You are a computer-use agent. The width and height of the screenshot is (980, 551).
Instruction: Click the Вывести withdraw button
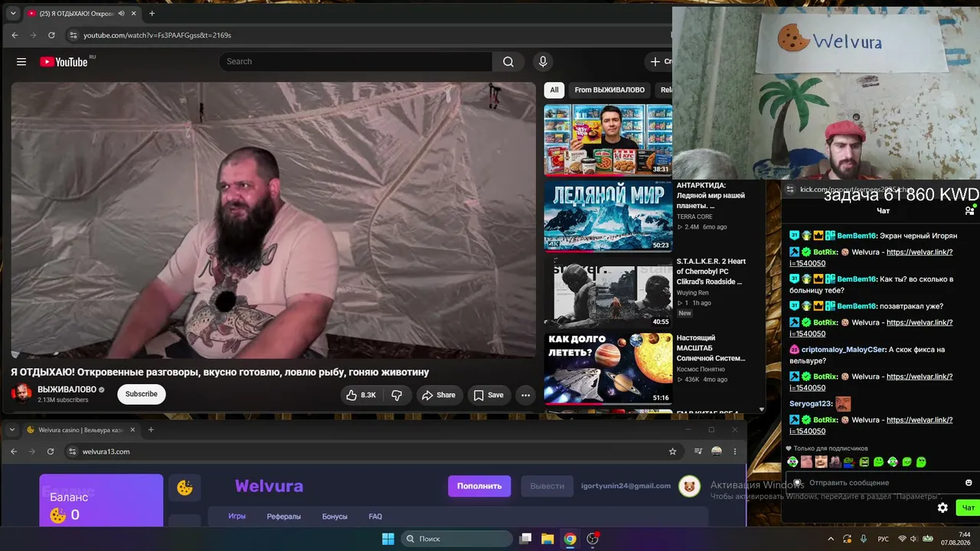[x=547, y=486]
